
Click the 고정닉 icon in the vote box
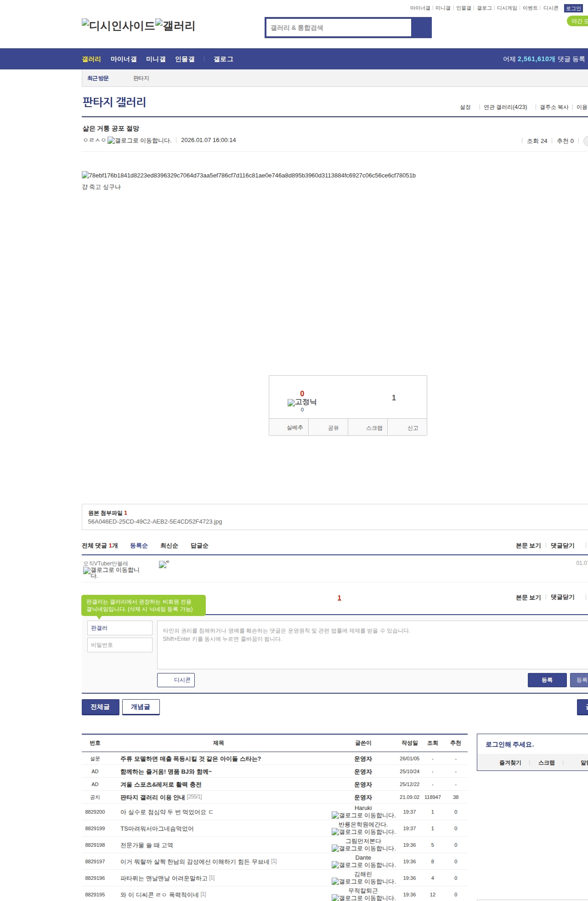[302, 402]
